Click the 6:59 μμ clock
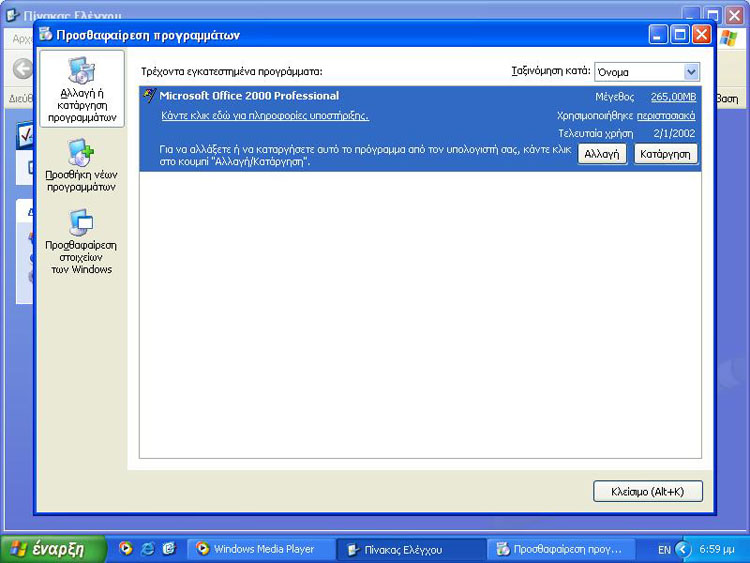This screenshot has width=750, height=563. coord(717,549)
